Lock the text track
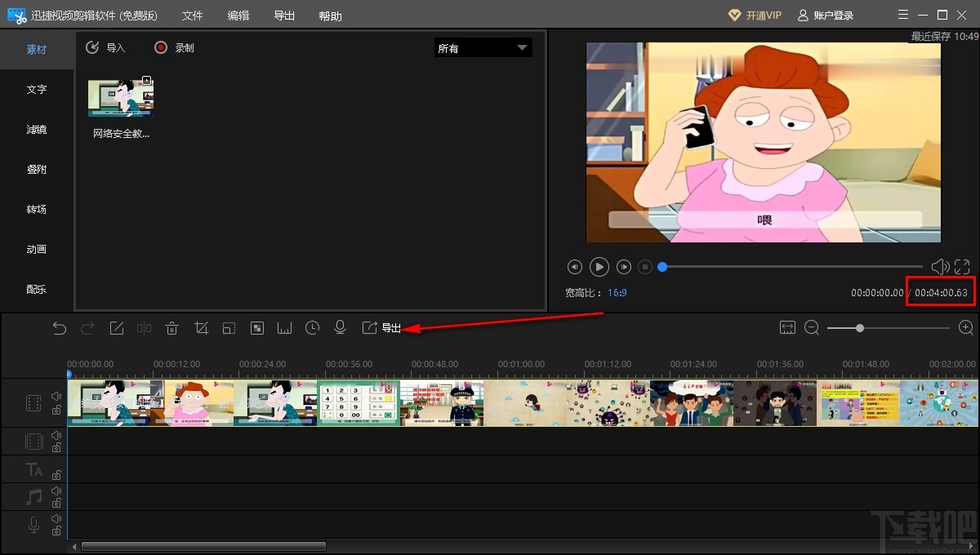The height and width of the screenshot is (555, 980). [x=56, y=474]
